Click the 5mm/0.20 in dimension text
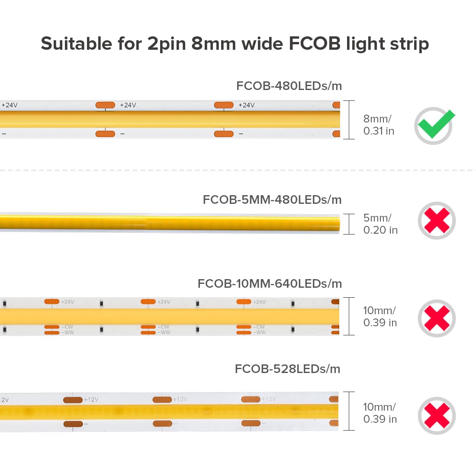The height and width of the screenshot is (476, 476). click(x=380, y=224)
